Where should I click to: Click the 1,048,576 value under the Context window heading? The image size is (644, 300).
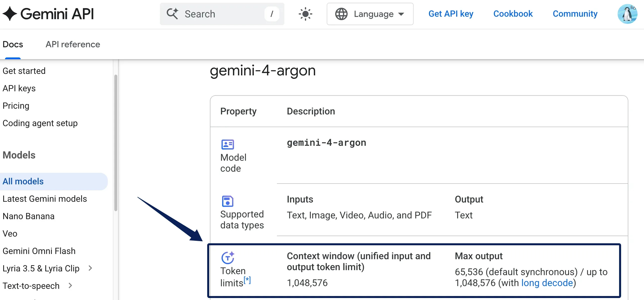(307, 283)
